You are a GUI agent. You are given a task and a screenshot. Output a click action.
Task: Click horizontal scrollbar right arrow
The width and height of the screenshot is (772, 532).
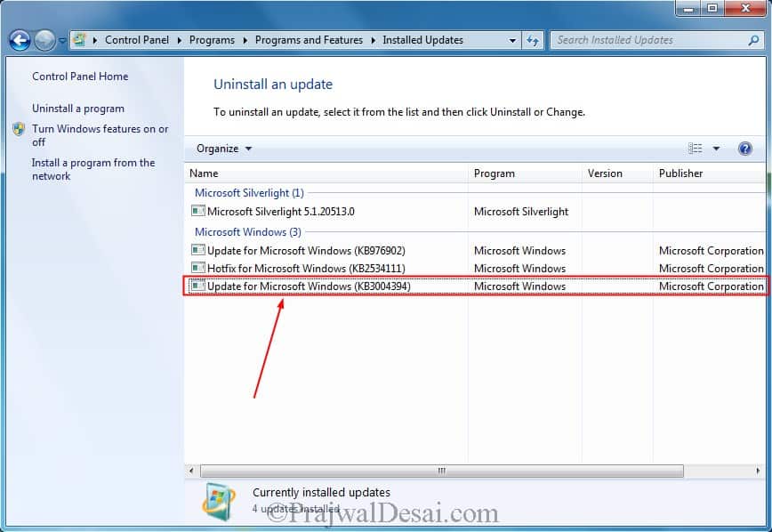[x=758, y=471]
